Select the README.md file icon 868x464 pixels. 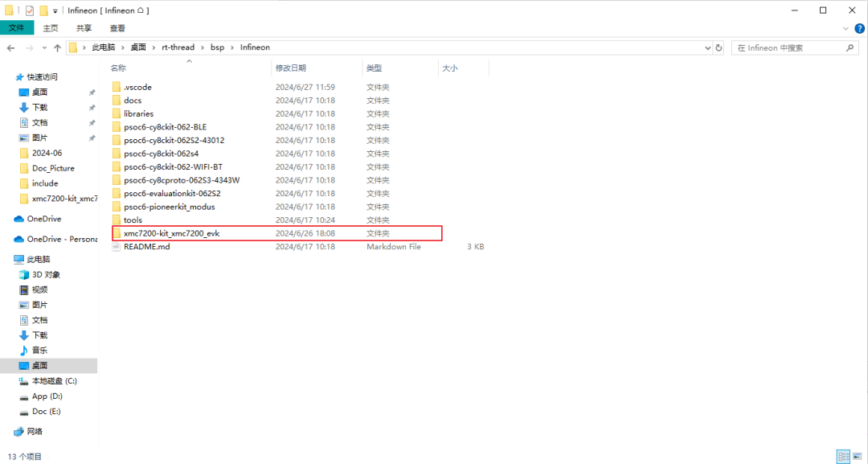pyautogui.click(x=117, y=247)
